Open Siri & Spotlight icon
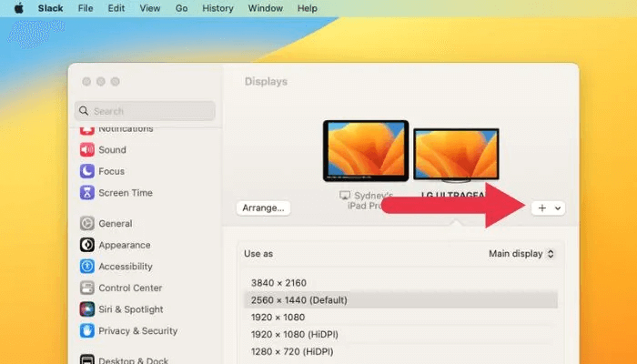Screen dimensions: 637x364 87,309
